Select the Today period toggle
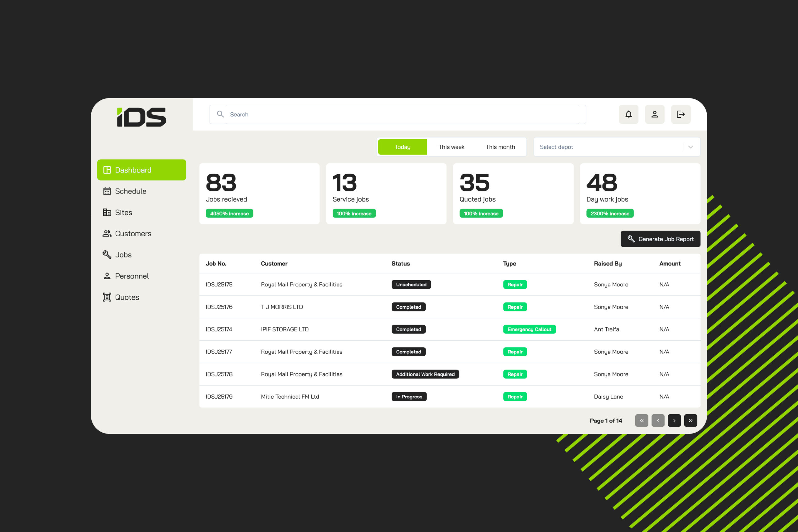 click(402, 147)
